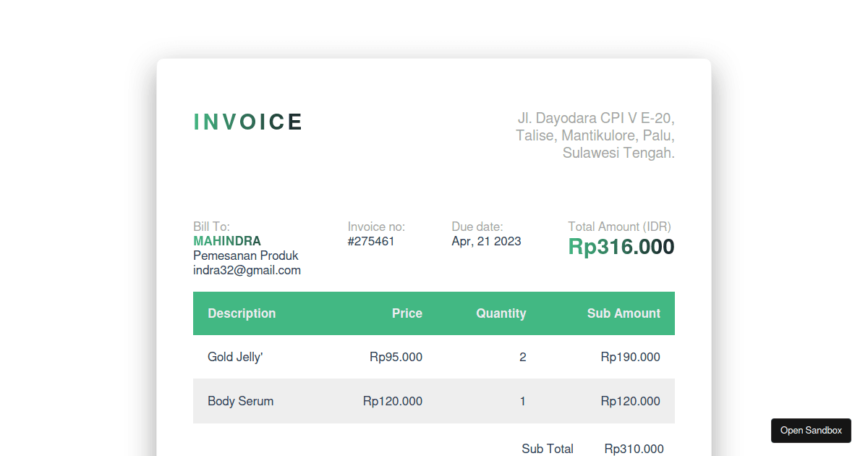Click the Open Sandbox button

[811, 431]
